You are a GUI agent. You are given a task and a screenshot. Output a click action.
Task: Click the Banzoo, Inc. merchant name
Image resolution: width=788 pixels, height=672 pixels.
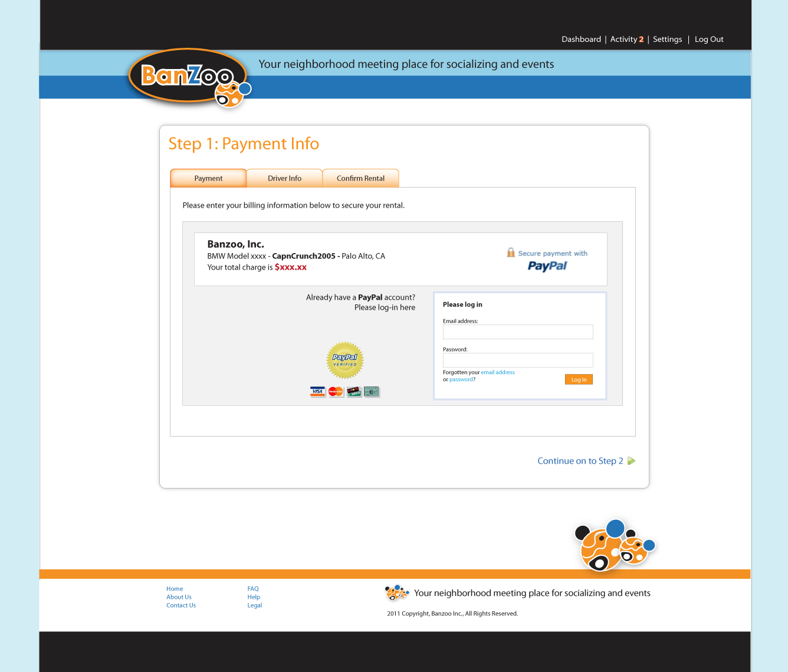pos(235,244)
